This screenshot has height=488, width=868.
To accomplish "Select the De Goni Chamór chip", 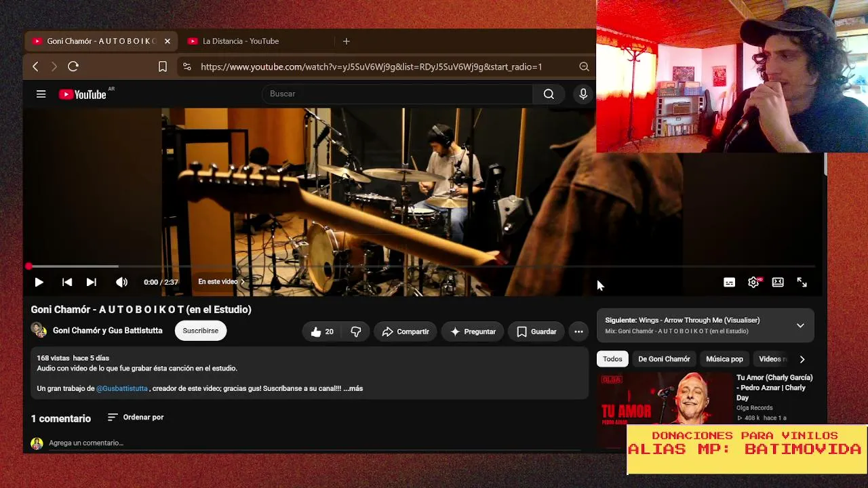I will (664, 359).
